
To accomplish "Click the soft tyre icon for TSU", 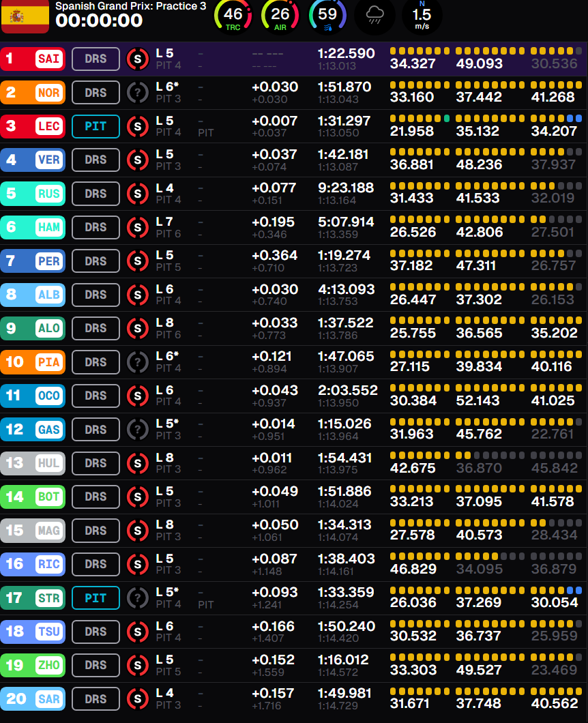I will pos(137,632).
